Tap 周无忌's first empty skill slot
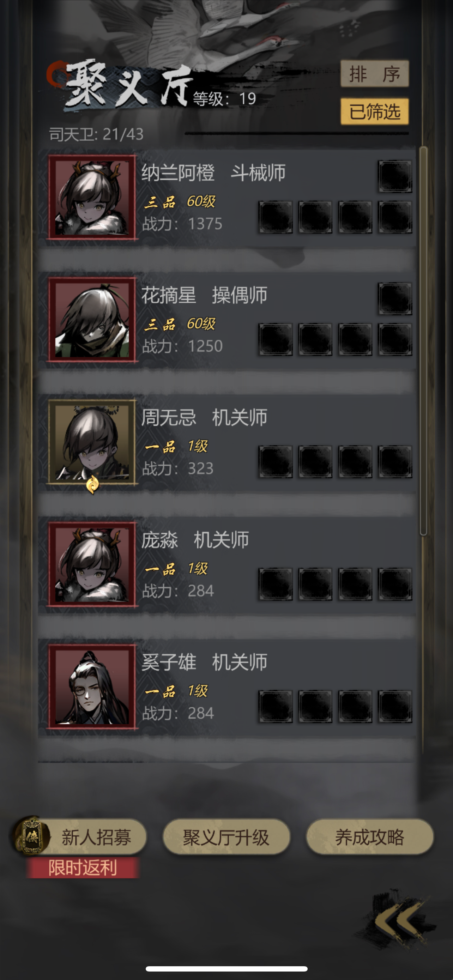Image resolution: width=453 pixels, height=980 pixels. (276, 462)
